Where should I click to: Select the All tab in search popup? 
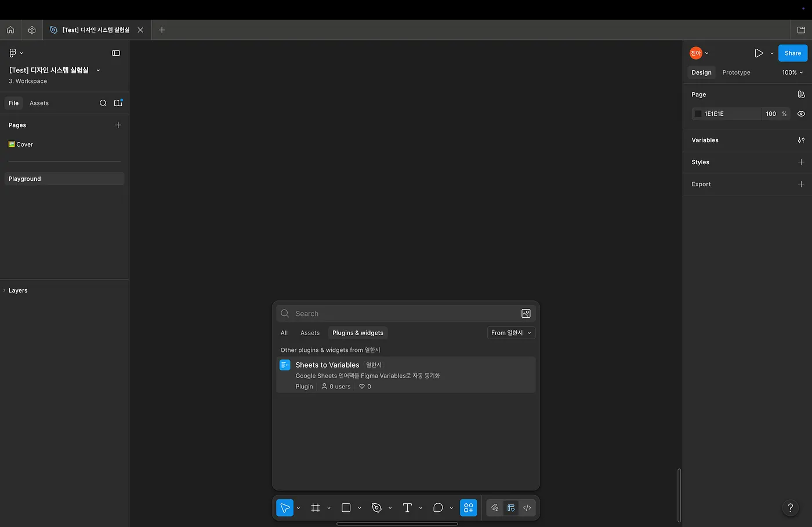pyautogui.click(x=284, y=333)
